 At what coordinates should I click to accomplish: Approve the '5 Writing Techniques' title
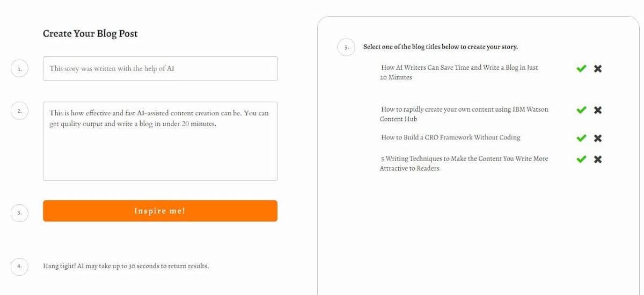(x=581, y=159)
